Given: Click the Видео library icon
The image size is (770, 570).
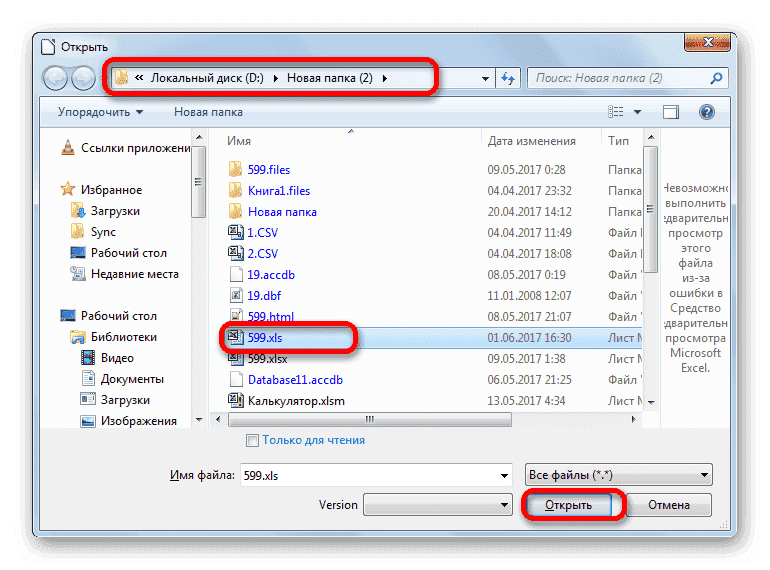Looking at the screenshot, I should coord(87,357).
